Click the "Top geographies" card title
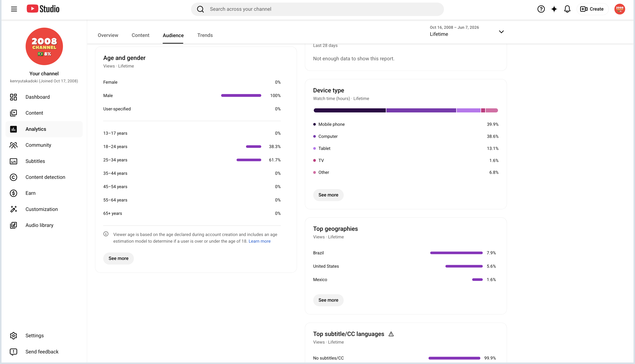The width and height of the screenshot is (635, 364). [x=336, y=229]
